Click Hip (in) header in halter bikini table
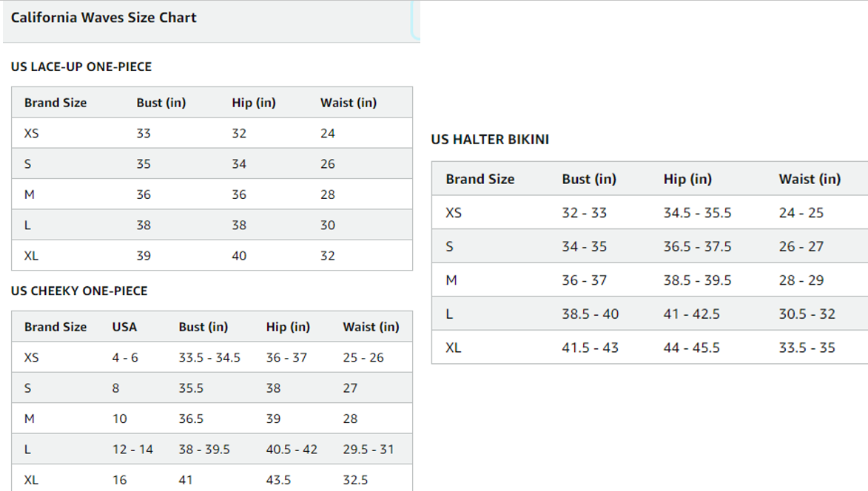The height and width of the screenshot is (491, 868). click(x=687, y=179)
